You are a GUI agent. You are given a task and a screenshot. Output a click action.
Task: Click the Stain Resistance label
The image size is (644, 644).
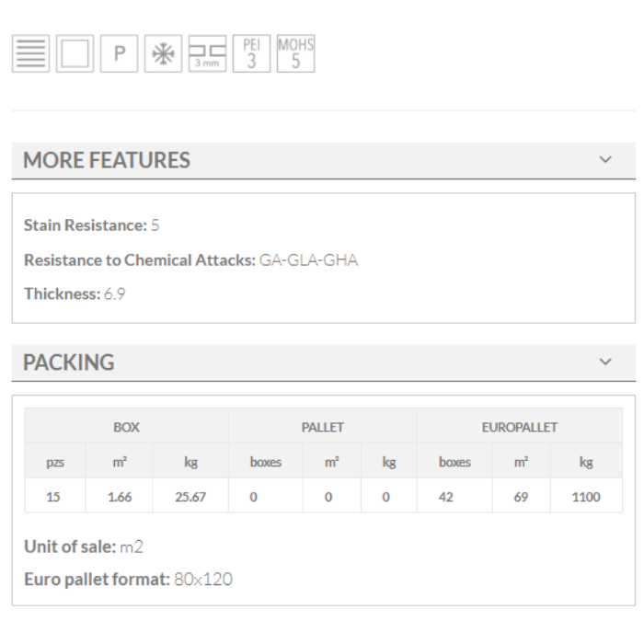point(85,225)
